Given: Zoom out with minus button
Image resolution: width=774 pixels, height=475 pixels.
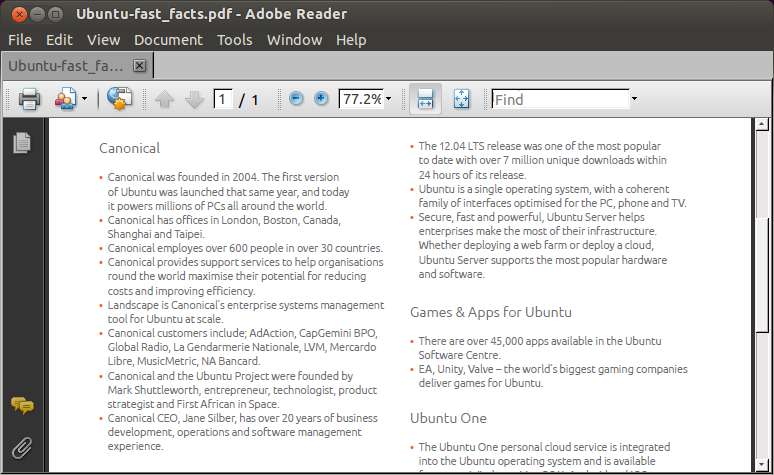Looking at the screenshot, I should tap(296, 99).
